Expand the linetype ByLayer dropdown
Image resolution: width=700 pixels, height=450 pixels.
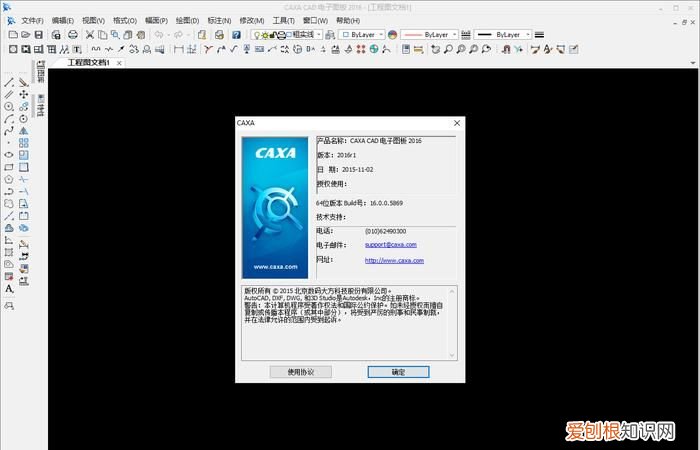pos(454,34)
